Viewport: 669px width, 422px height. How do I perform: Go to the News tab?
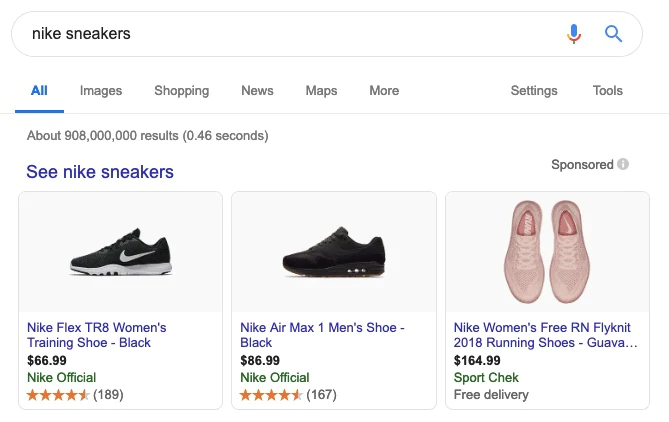click(257, 91)
